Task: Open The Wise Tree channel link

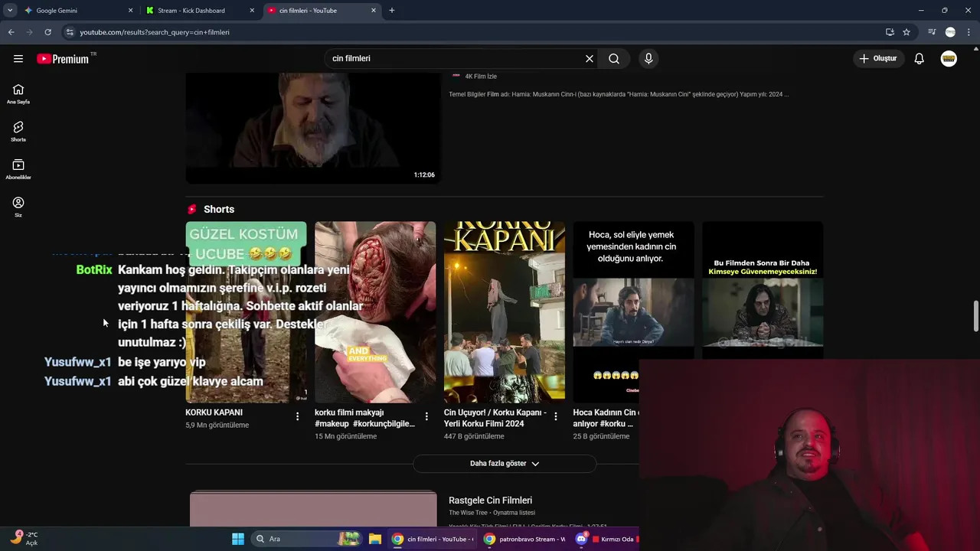Action: tap(468, 513)
